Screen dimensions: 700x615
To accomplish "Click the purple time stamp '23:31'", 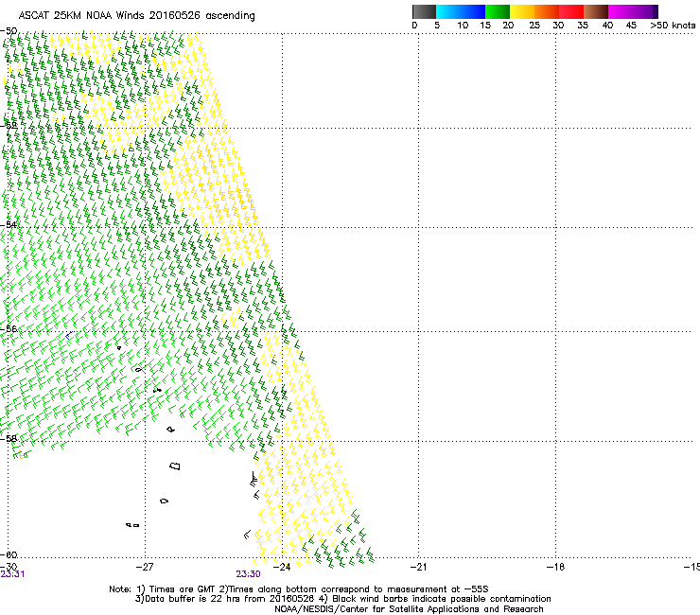I will point(12,574).
